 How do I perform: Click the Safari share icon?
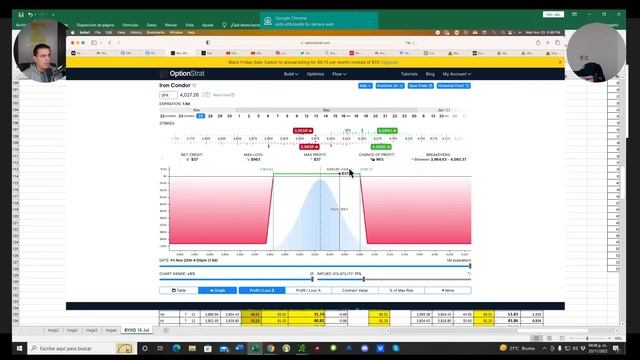pos(538,42)
